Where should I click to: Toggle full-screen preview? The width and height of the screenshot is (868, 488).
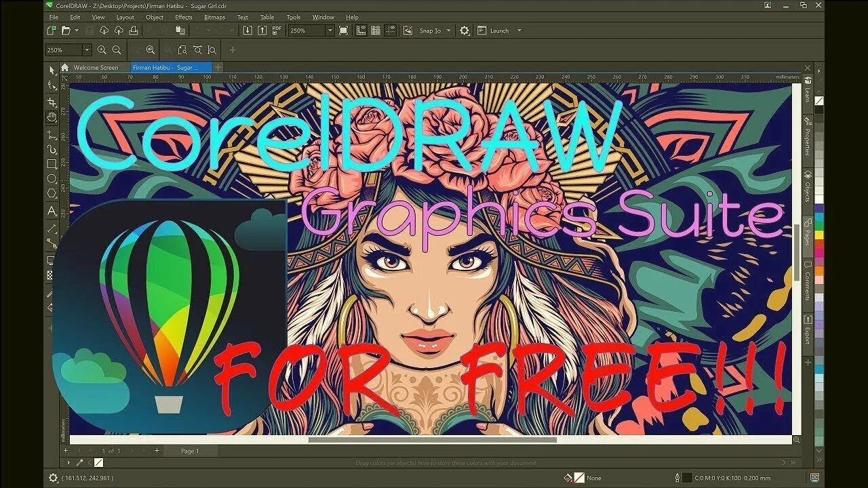(343, 30)
